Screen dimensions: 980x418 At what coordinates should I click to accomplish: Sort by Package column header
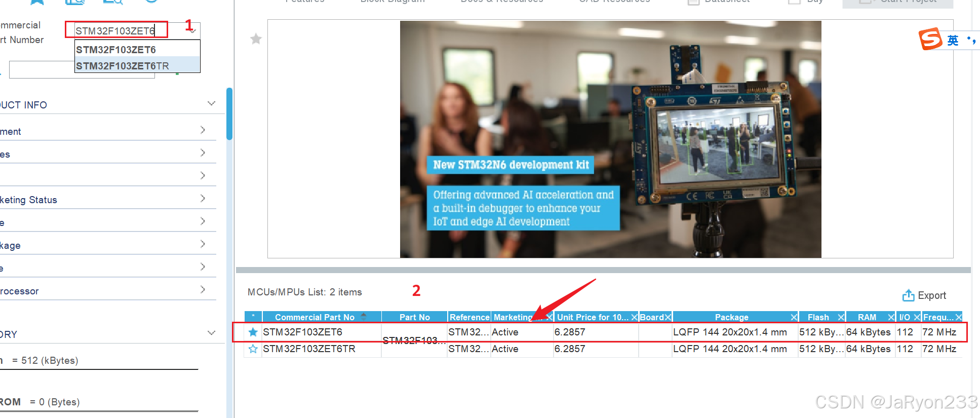[x=731, y=317]
